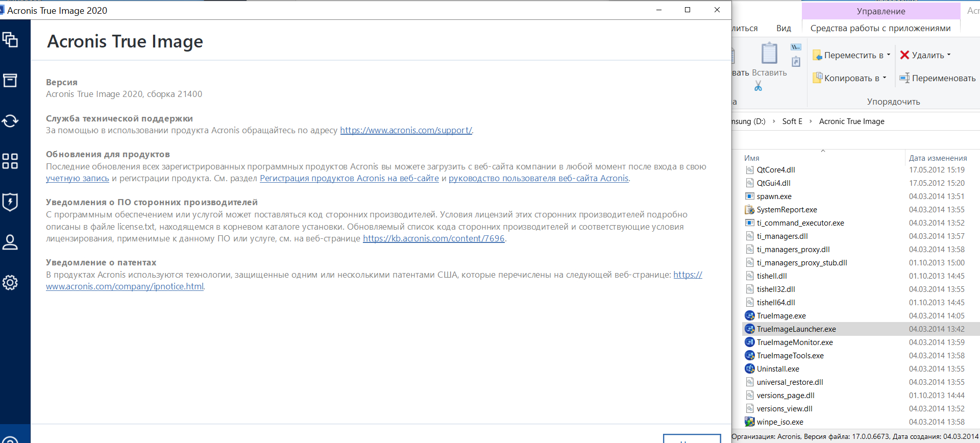The image size is (980, 443).
Task: Click the Paste clipboard icon in Explorer ribbon
Action: (769, 54)
